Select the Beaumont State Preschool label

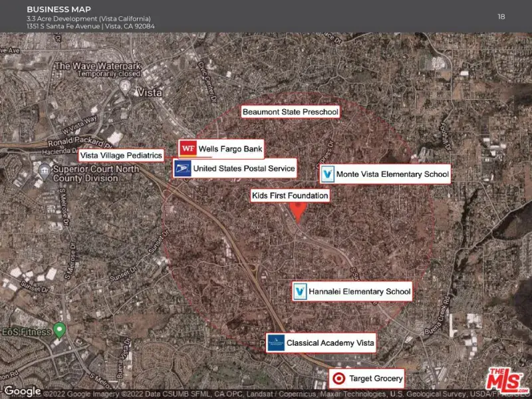[290, 112]
